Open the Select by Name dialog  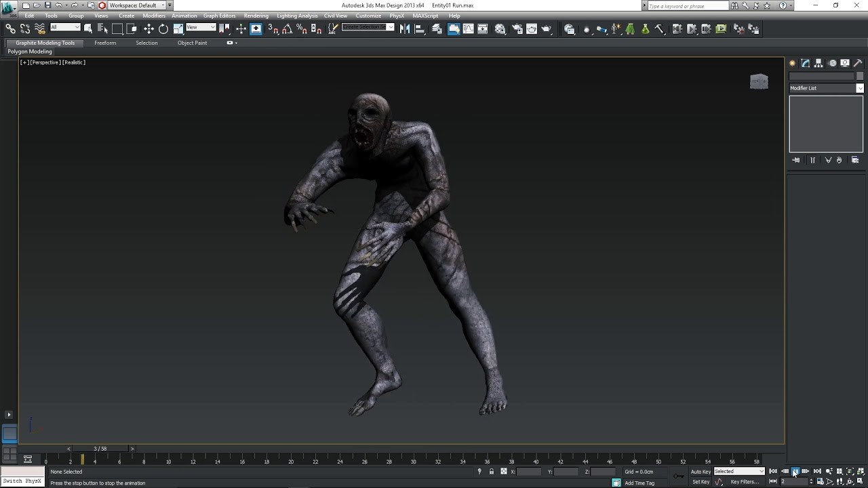tap(100, 28)
